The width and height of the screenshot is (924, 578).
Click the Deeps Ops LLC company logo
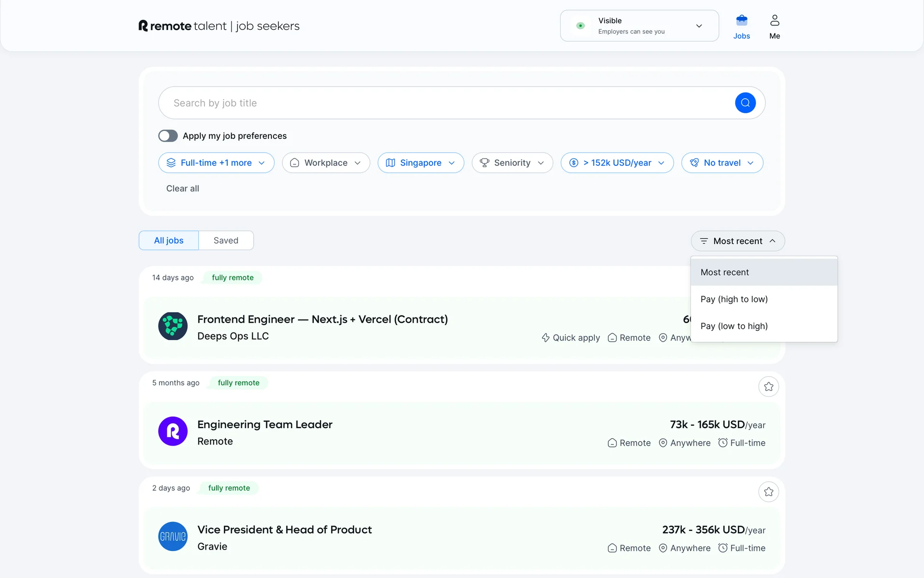pyautogui.click(x=173, y=326)
